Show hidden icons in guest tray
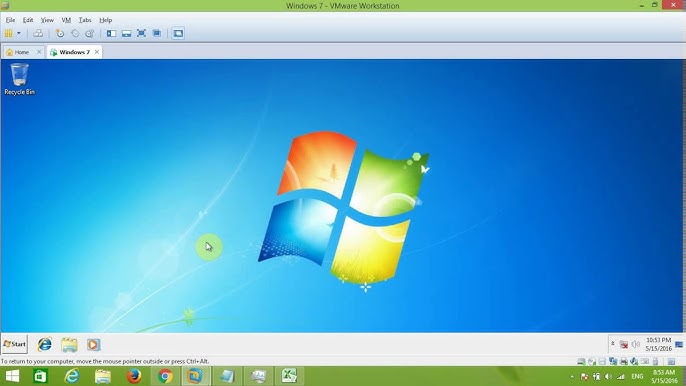686x386 pixels. [612, 344]
